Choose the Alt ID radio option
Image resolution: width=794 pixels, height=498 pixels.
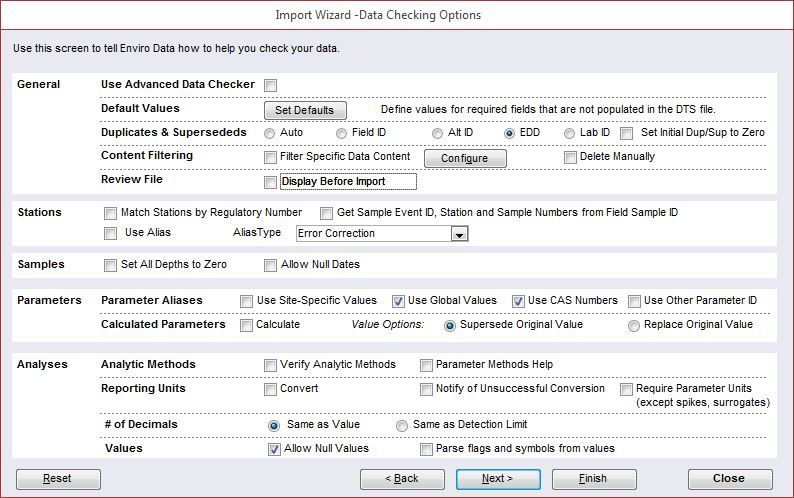click(437, 133)
